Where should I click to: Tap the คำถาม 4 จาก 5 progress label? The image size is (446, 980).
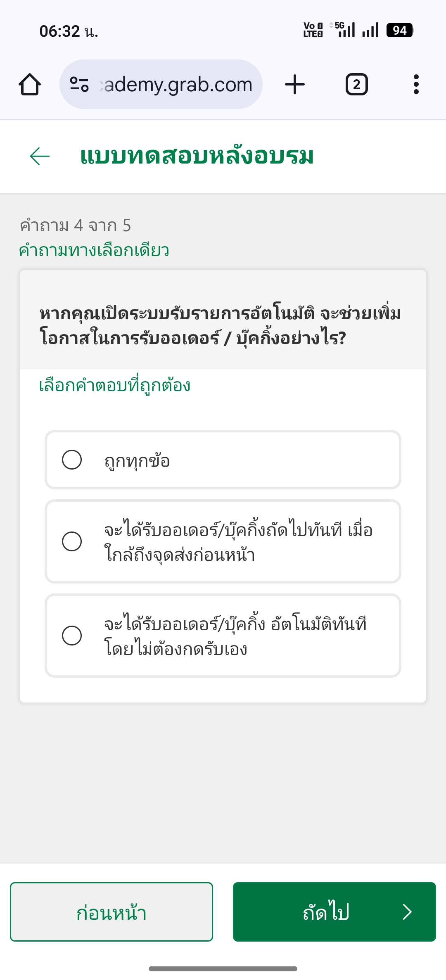75,226
